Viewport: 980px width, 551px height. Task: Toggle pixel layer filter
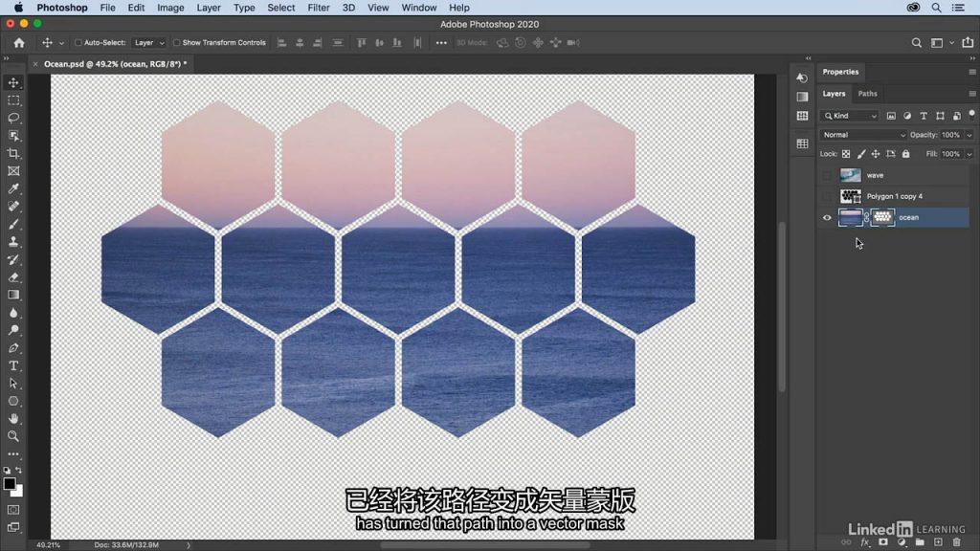pyautogui.click(x=891, y=116)
